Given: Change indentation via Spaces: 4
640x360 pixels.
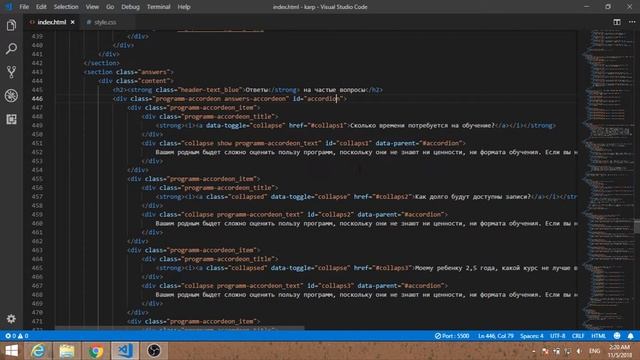Looking at the screenshot, I should 531,336.
